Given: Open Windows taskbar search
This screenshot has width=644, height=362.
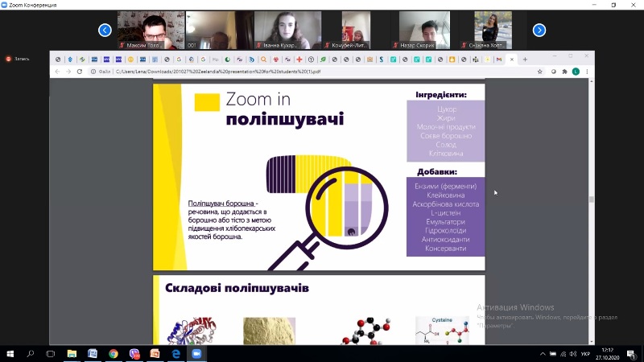Looking at the screenshot, I should click(31, 354).
